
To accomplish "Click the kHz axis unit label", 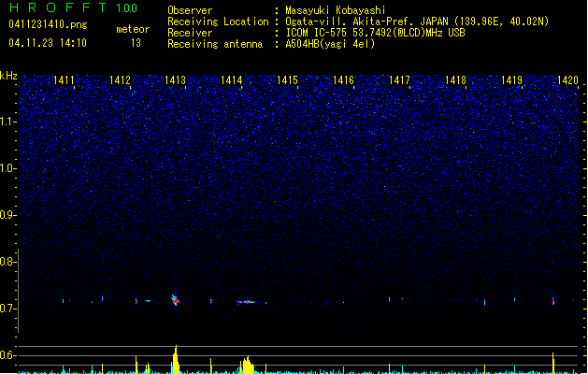I will [x=8, y=76].
